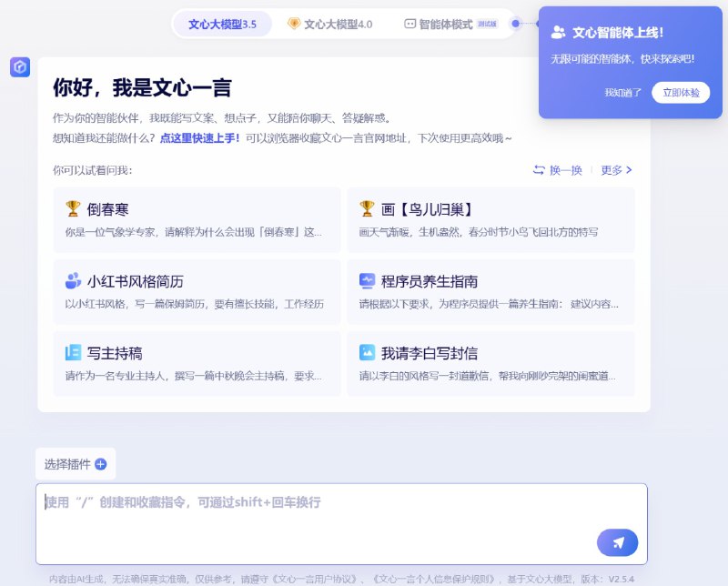728x586 pixels.
Task: Click the diamond icon beside 文心大模型4.0
Action: [x=293, y=25]
